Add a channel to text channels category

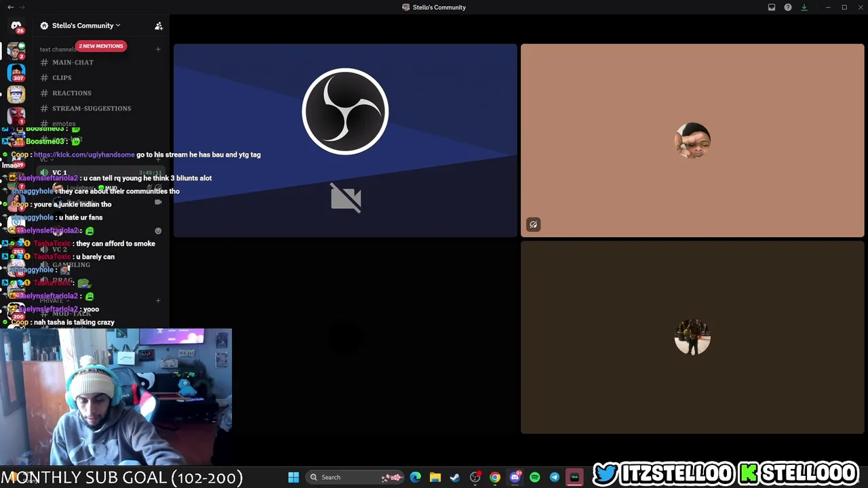(158, 49)
